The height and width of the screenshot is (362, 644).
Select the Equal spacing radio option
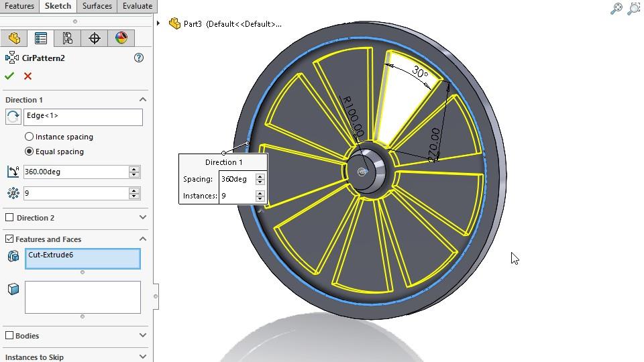(29, 152)
